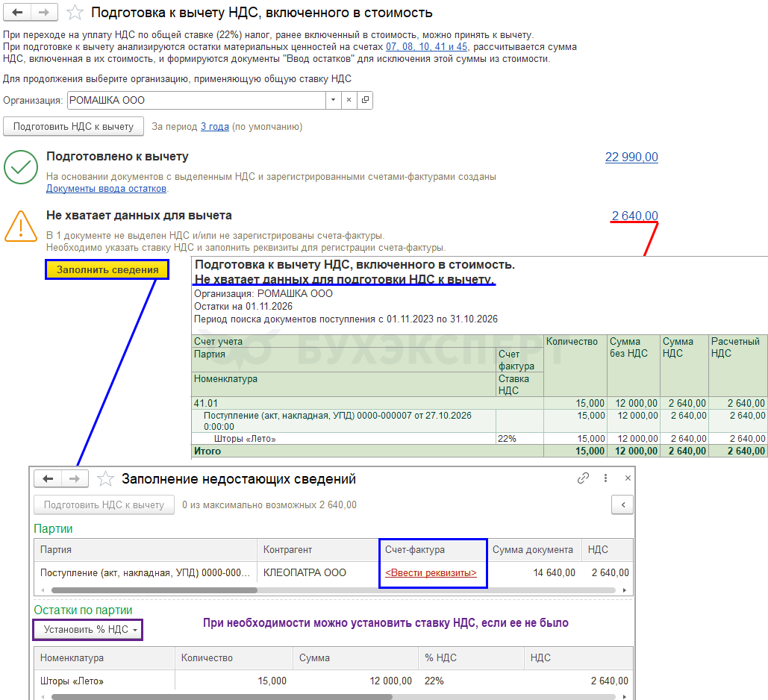Open the Установить % НДС dropdown

point(87,629)
